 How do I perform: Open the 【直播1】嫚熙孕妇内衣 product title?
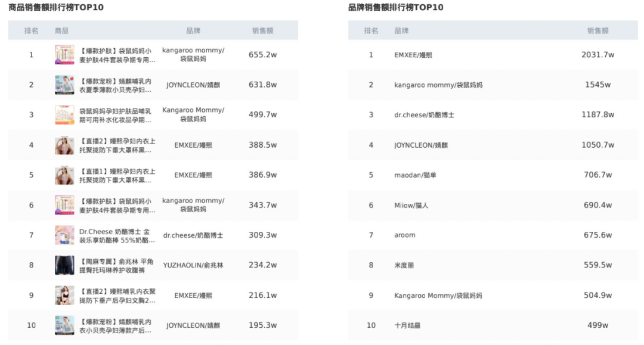[x=117, y=176]
